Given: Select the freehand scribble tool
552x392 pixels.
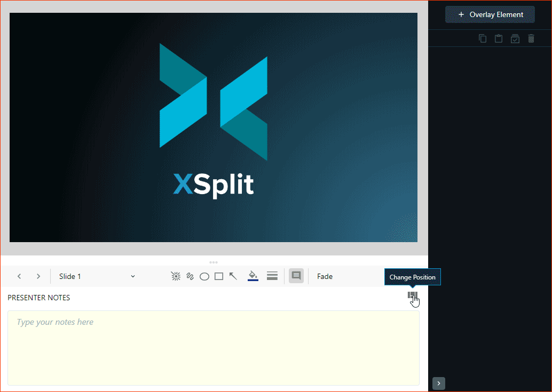Looking at the screenshot, I should 190,276.
